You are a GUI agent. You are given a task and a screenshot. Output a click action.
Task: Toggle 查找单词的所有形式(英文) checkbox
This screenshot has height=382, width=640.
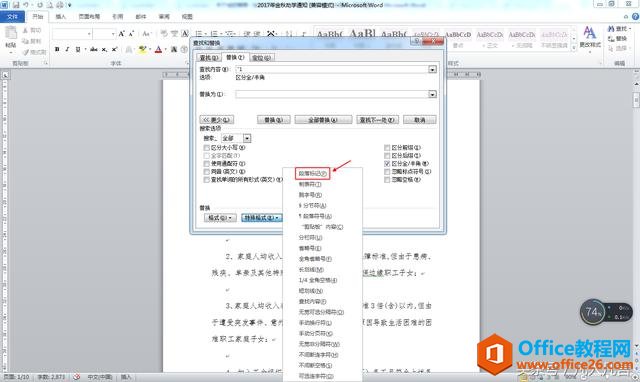click(x=207, y=180)
